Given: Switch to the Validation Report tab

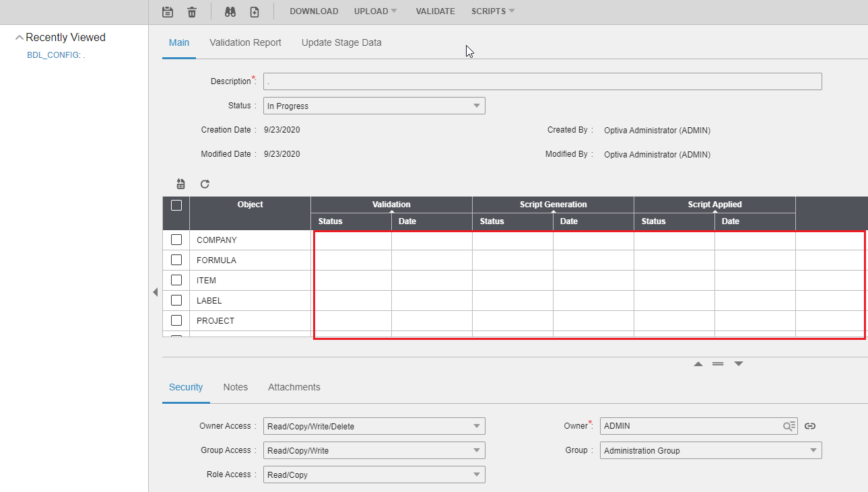Looking at the screenshot, I should click(245, 42).
